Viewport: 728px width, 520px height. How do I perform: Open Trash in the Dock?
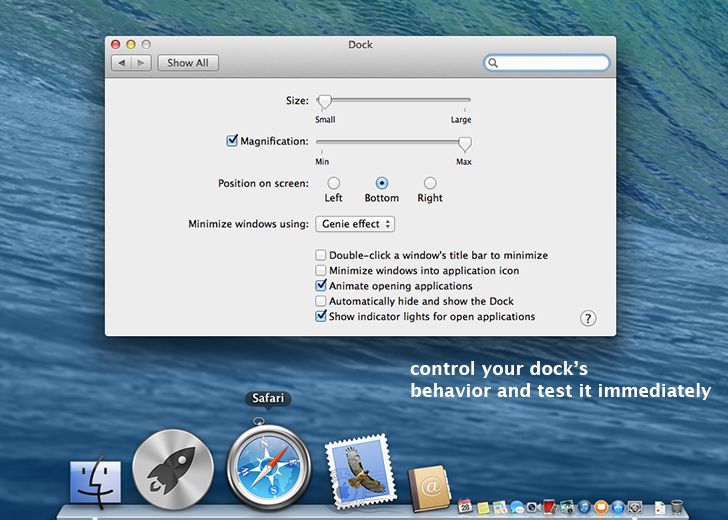pyautogui.click(x=677, y=507)
